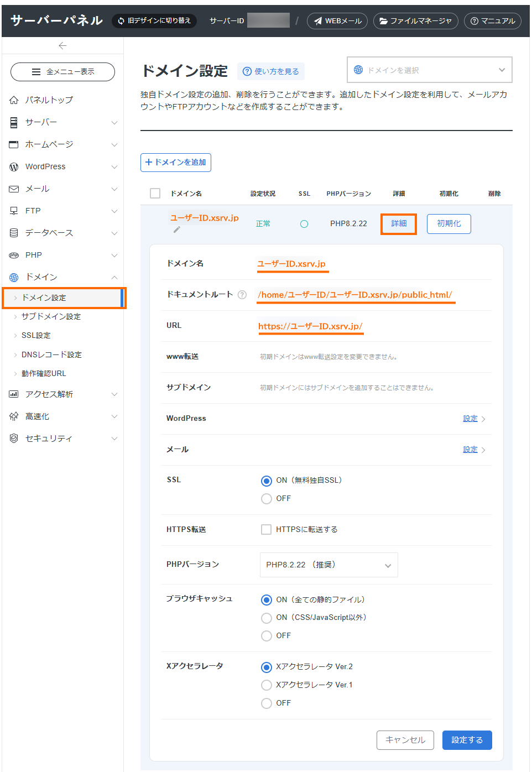This screenshot has height=772, width=532.
Task: Click the 初期化 button
Action: pos(449,224)
